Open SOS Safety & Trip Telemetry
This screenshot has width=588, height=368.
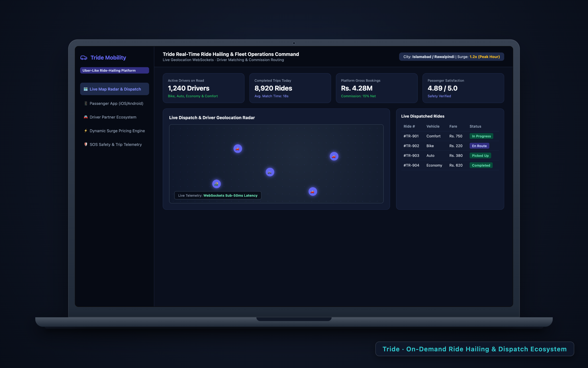pos(114,145)
